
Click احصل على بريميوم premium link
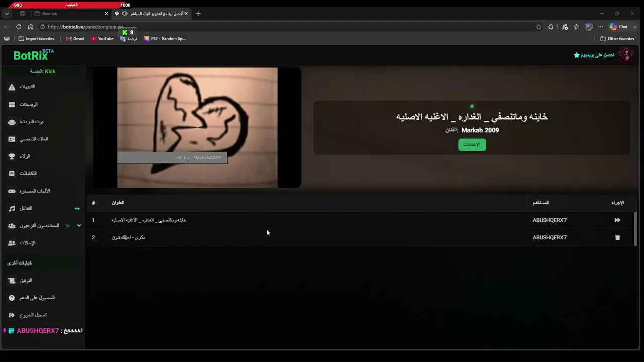[594, 55]
